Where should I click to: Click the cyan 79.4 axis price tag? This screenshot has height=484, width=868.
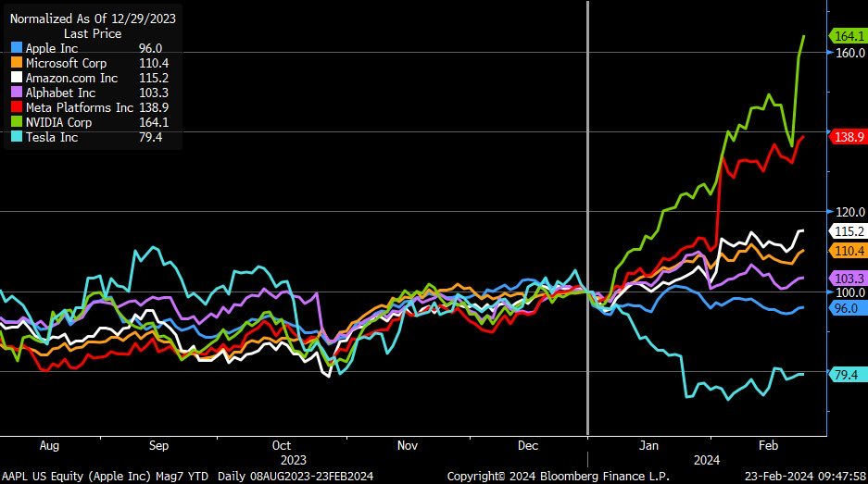click(x=848, y=375)
